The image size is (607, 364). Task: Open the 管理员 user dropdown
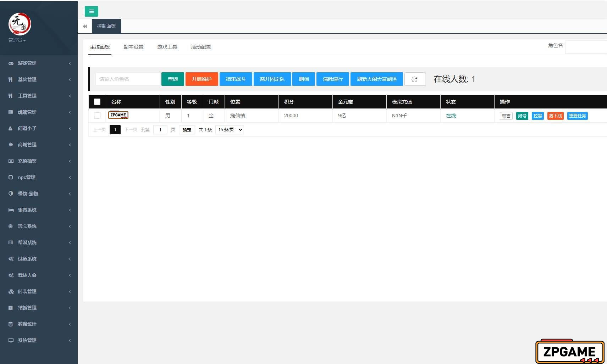pyautogui.click(x=17, y=40)
